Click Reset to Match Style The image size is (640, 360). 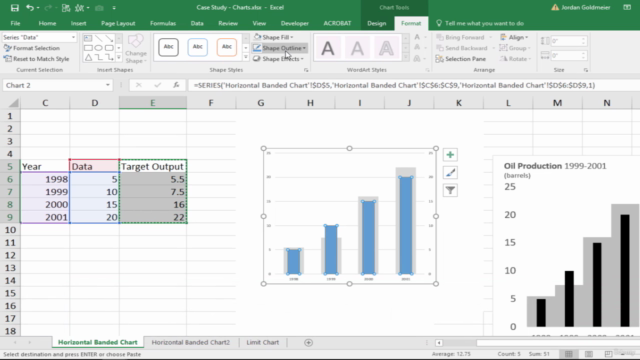click(x=36, y=59)
